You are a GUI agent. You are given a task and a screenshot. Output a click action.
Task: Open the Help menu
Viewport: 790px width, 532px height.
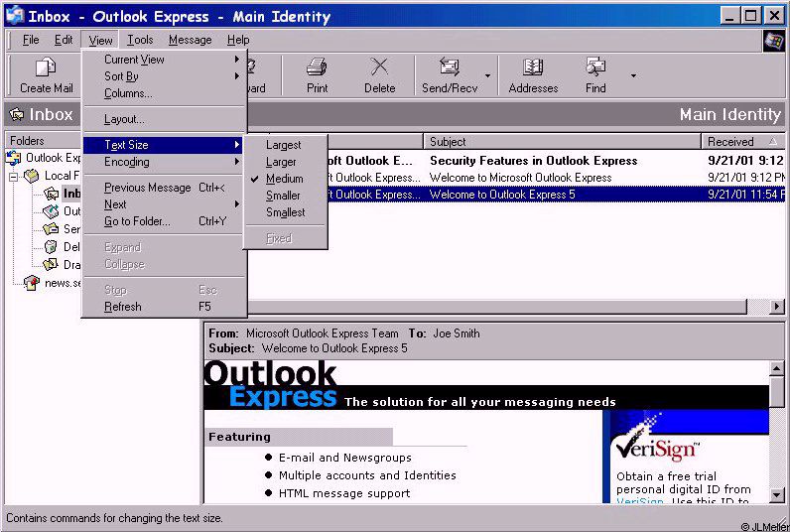pyautogui.click(x=238, y=40)
